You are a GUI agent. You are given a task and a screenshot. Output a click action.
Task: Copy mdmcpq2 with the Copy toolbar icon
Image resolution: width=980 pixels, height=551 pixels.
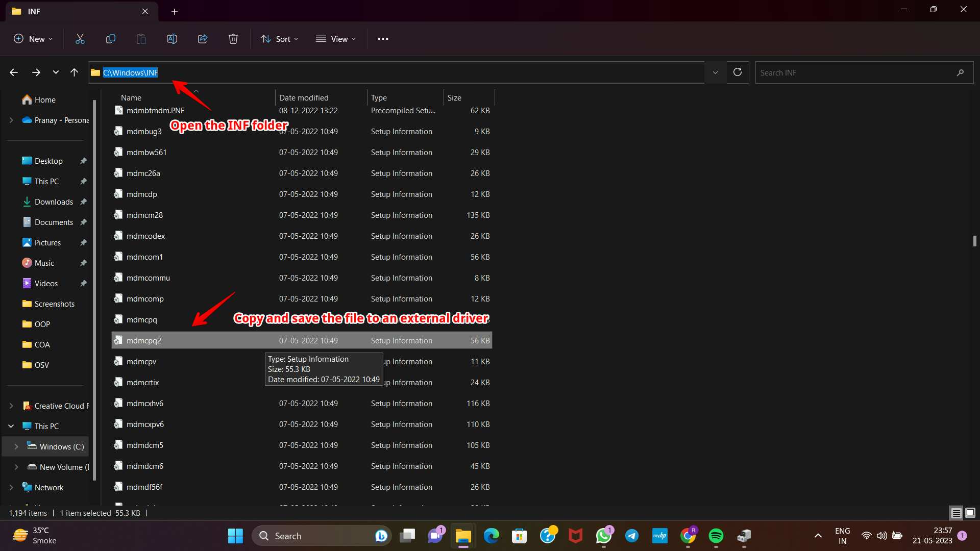[x=110, y=39]
